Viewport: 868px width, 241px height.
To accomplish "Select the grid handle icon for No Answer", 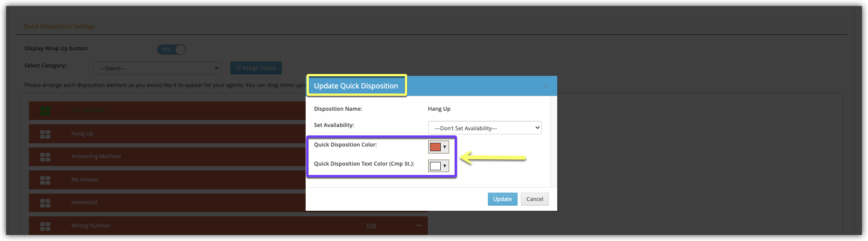I will [45, 180].
